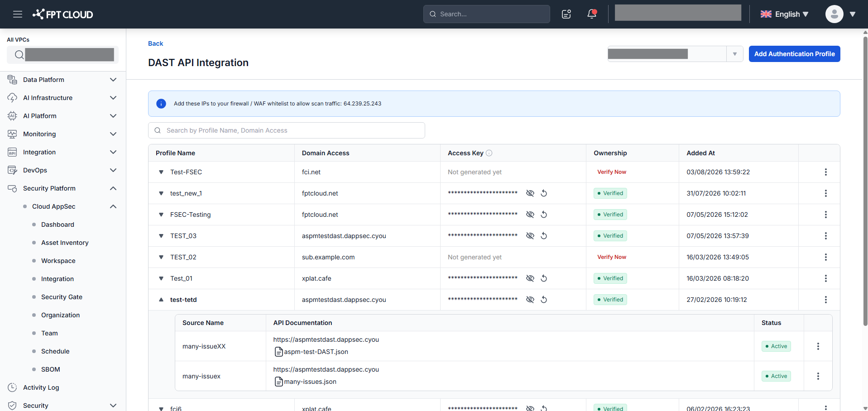Focus Search by Profile Name field
Viewport: 868px width, 411px height.
[287, 130]
